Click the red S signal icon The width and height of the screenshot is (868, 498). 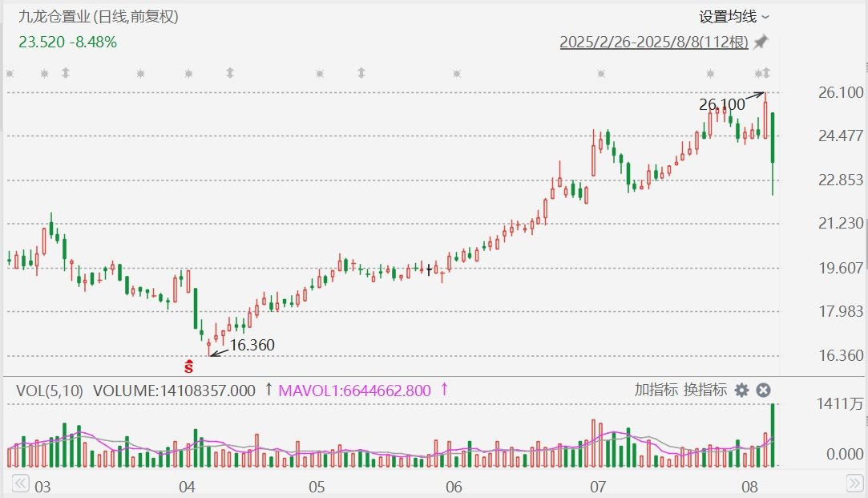click(x=189, y=366)
